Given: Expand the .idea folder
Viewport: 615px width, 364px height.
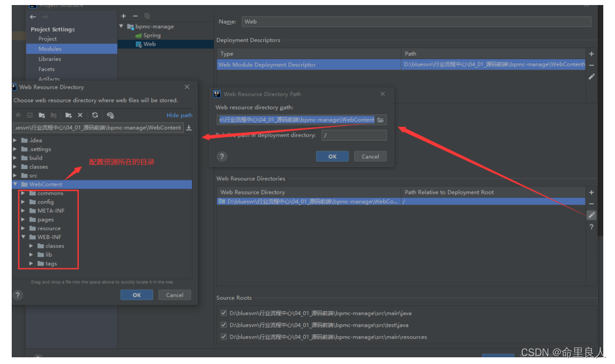Looking at the screenshot, I should tap(15, 140).
